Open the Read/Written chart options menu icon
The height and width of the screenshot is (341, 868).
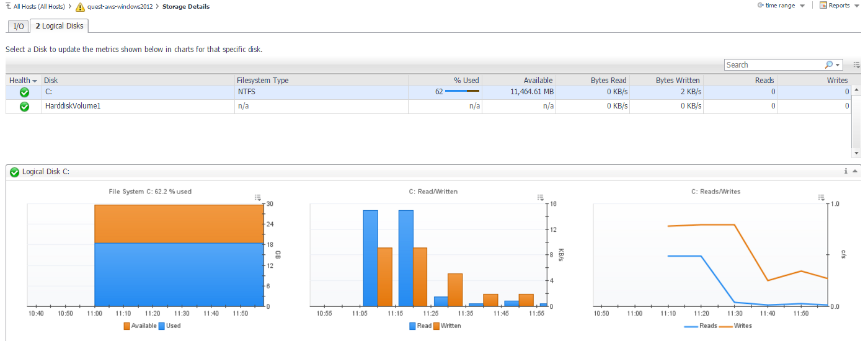(540, 198)
